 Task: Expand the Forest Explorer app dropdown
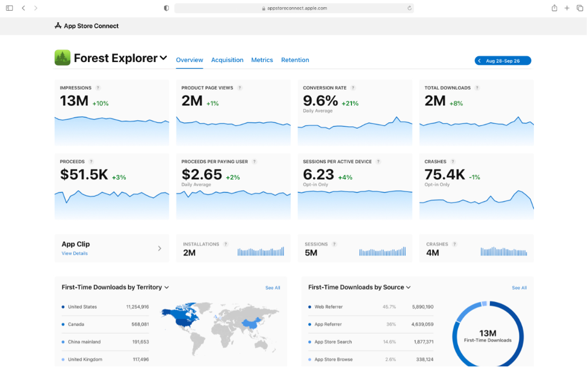click(x=163, y=58)
